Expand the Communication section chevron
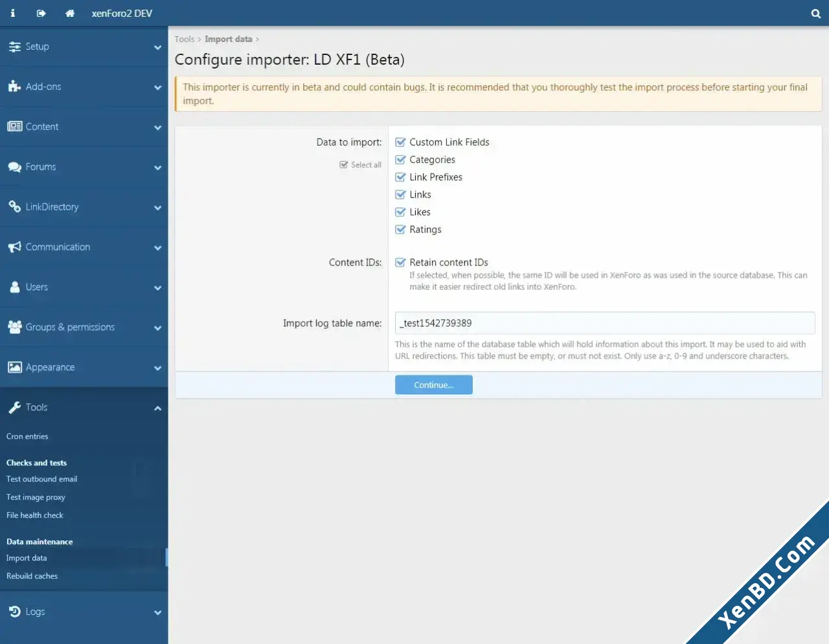Viewport: 829px width, 644px height. pos(157,248)
